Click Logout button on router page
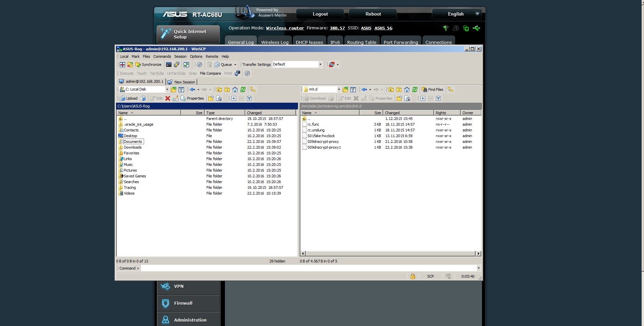Image resolution: width=644 pixels, height=326 pixels. pyautogui.click(x=320, y=14)
